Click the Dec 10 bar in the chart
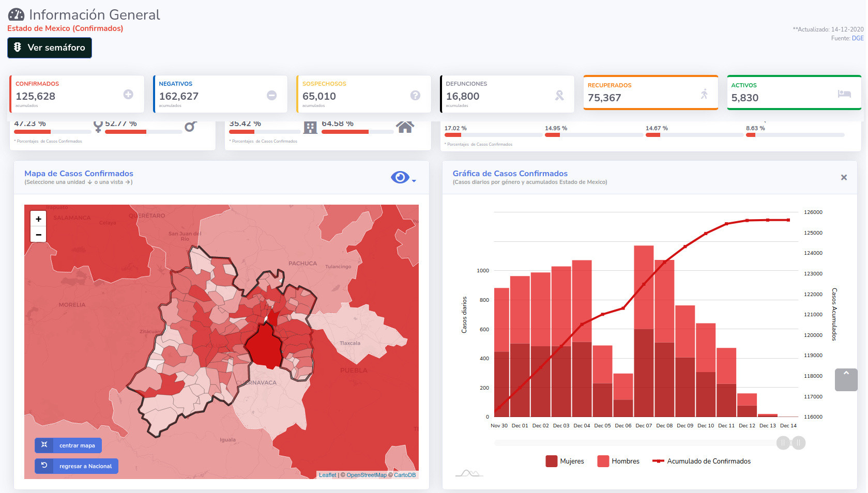868x493 pixels. pyautogui.click(x=706, y=370)
